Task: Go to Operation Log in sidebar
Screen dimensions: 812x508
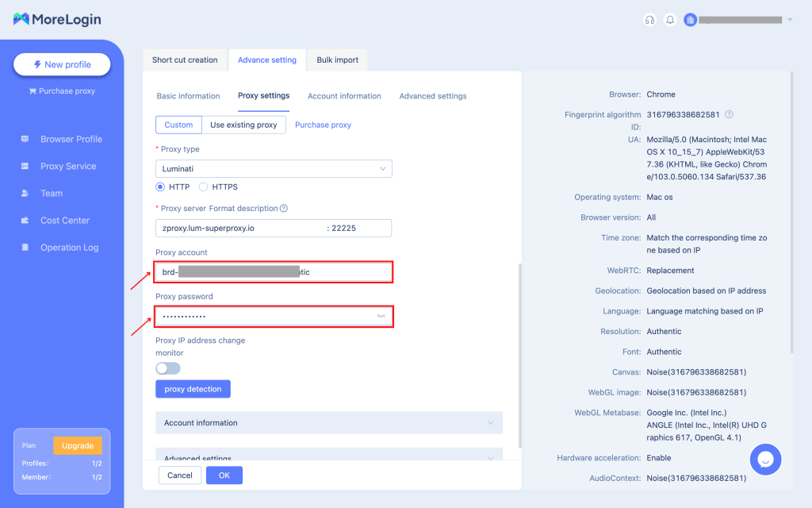Action: [70, 248]
